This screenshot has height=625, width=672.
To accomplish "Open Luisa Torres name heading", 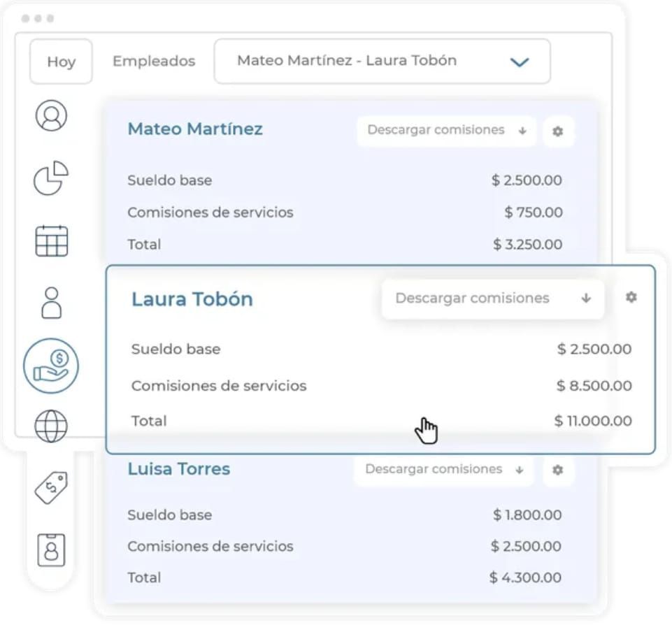I will pos(179,469).
